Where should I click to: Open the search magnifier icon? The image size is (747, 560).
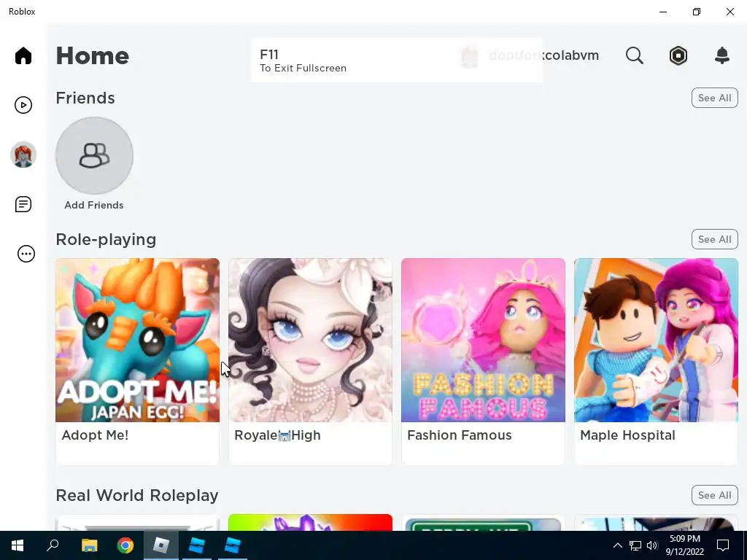[x=634, y=55]
